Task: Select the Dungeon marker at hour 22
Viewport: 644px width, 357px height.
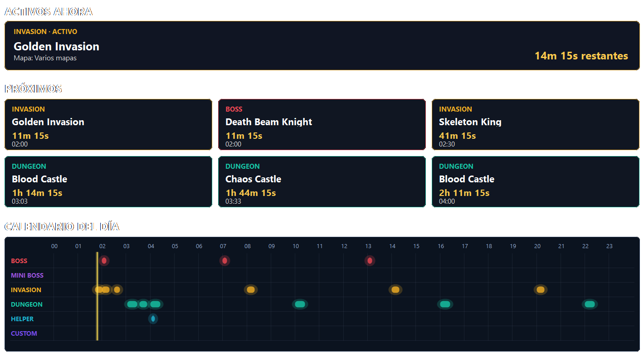Action: pos(590,304)
